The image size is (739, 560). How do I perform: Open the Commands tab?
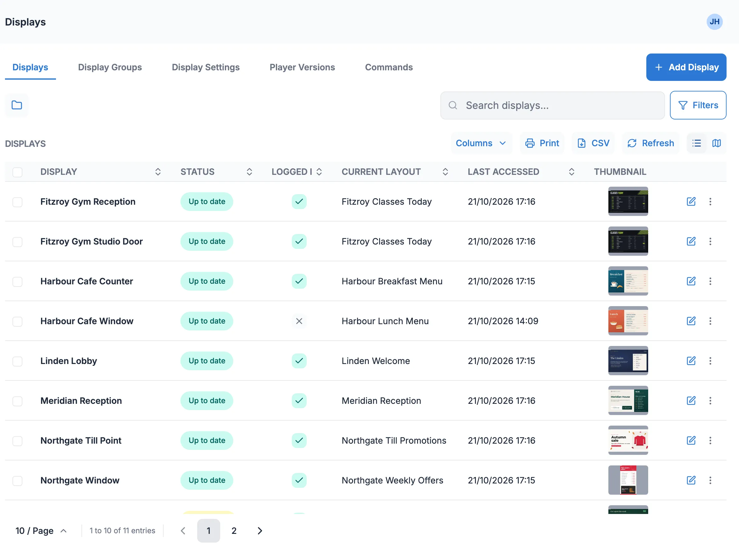point(389,67)
